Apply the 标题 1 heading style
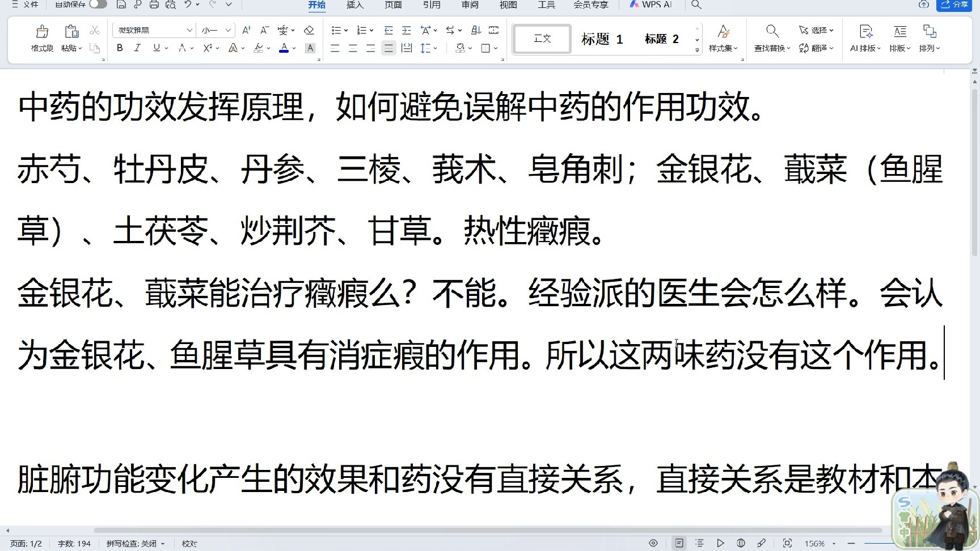The width and height of the screenshot is (980, 551). (601, 39)
